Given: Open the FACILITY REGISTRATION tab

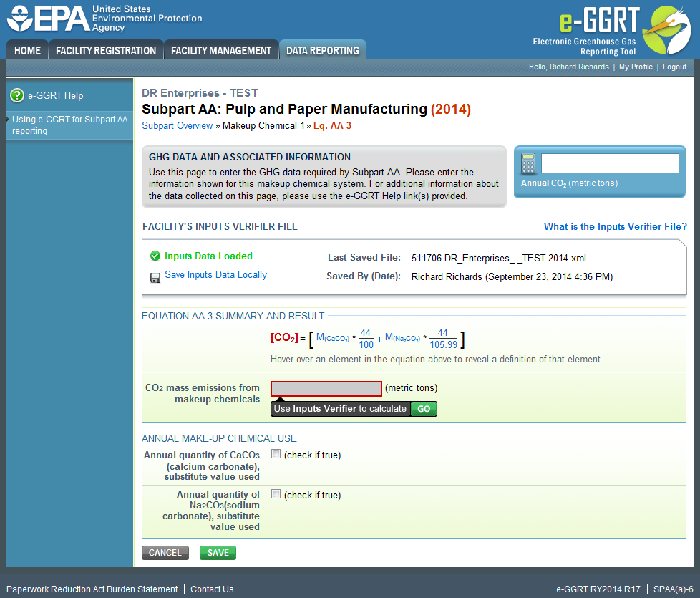Looking at the screenshot, I should (x=105, y=50).
